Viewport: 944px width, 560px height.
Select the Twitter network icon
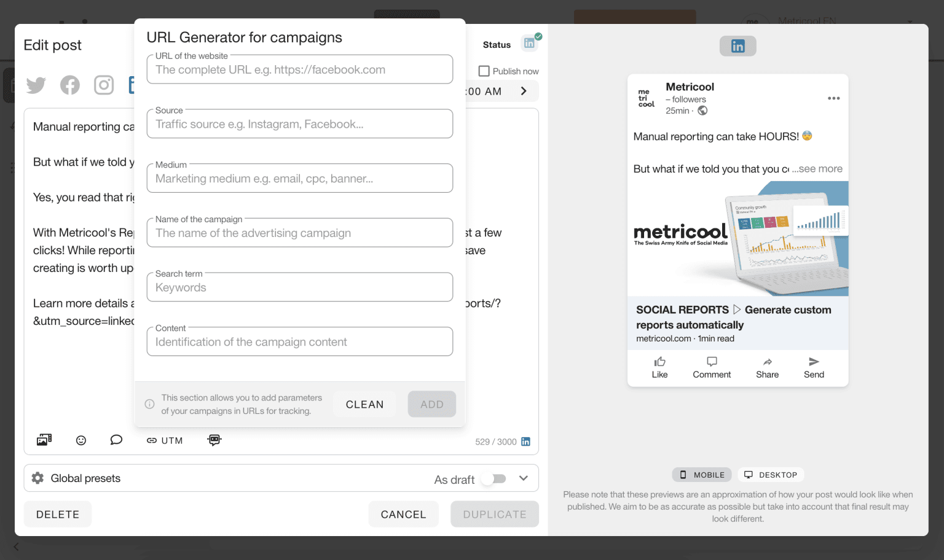click(x=36, y=85)
